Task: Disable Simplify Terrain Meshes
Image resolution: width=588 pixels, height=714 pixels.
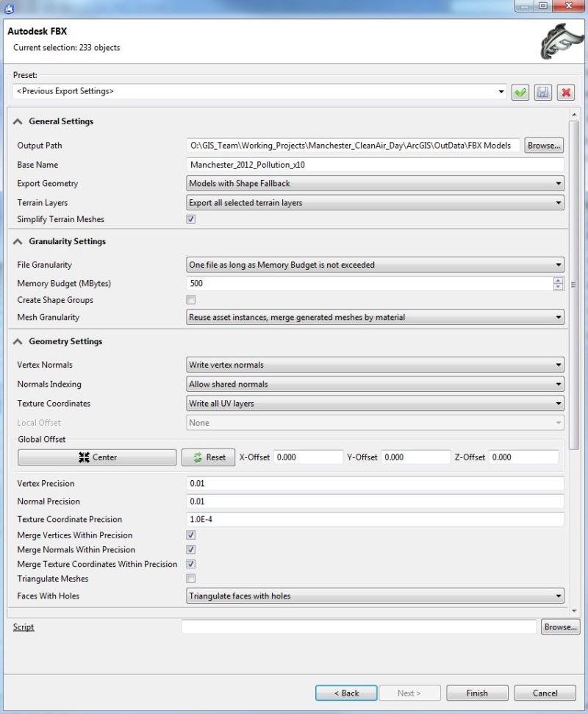Action: point(190,218)
